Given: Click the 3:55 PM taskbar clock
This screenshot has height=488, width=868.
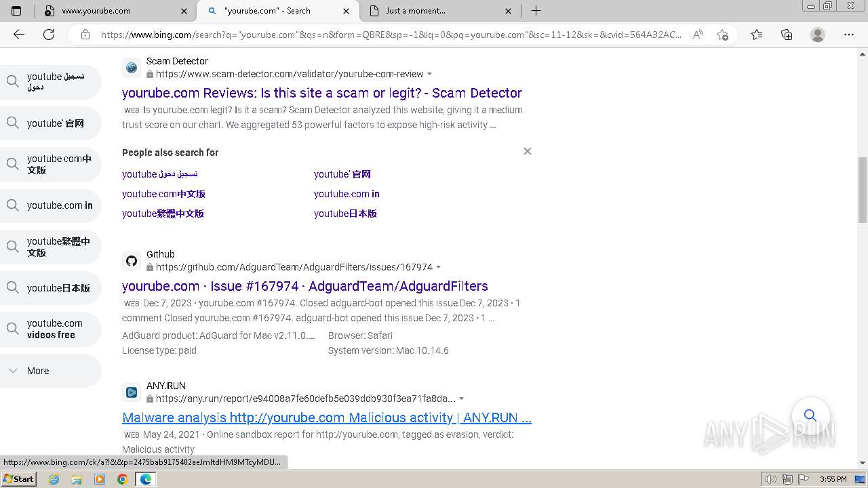Looking at the screenshot, I should coord(833,479).
